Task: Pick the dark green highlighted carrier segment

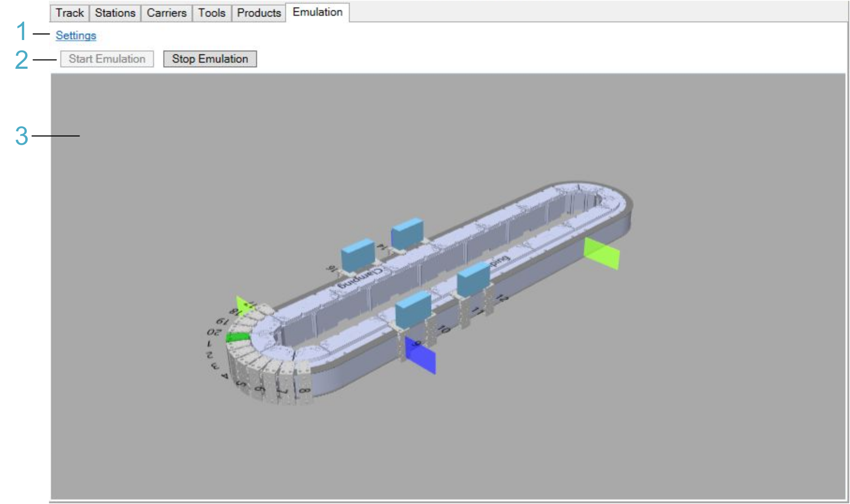Action: pos(237,337)
